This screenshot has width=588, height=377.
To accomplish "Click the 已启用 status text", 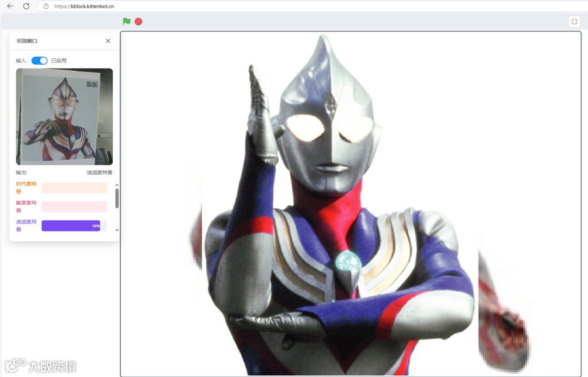I will pyautogui.click(x=59, y=60).
